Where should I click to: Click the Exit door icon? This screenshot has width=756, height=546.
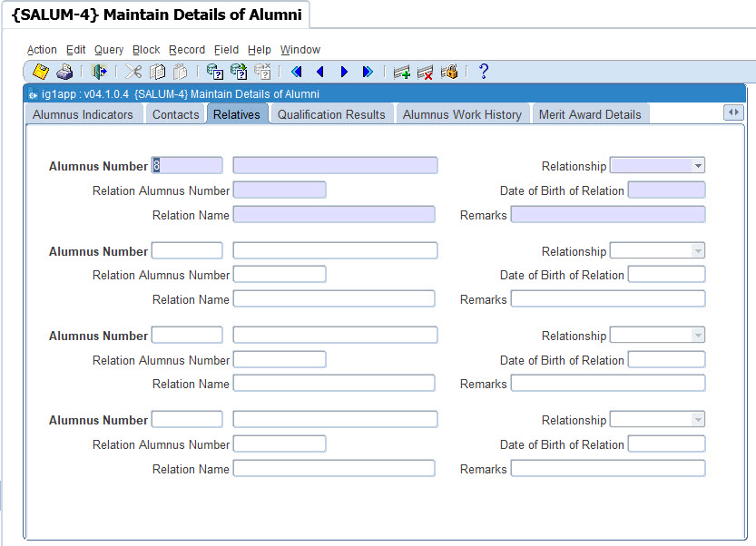click(99, 72)
